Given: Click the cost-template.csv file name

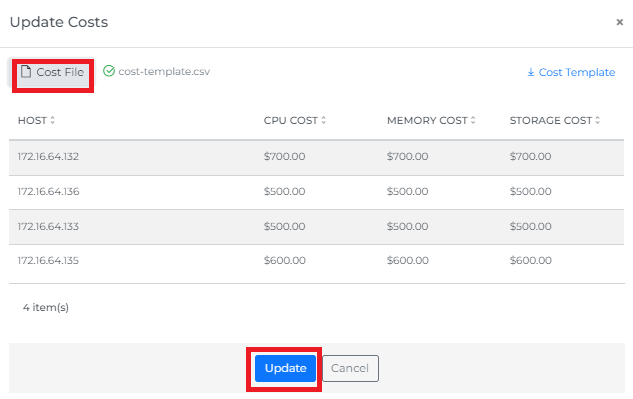Looking at the screenshot, I should (164, 71).
